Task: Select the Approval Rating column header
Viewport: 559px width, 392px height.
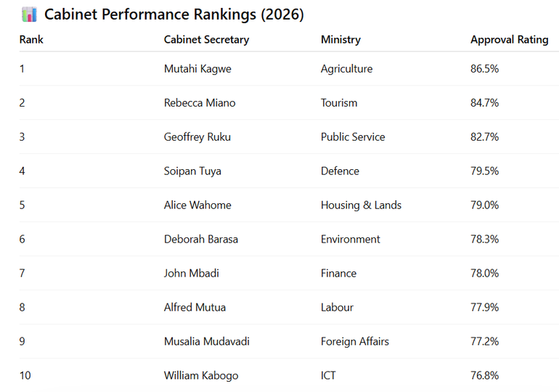Action: click(x=509, y=40)
